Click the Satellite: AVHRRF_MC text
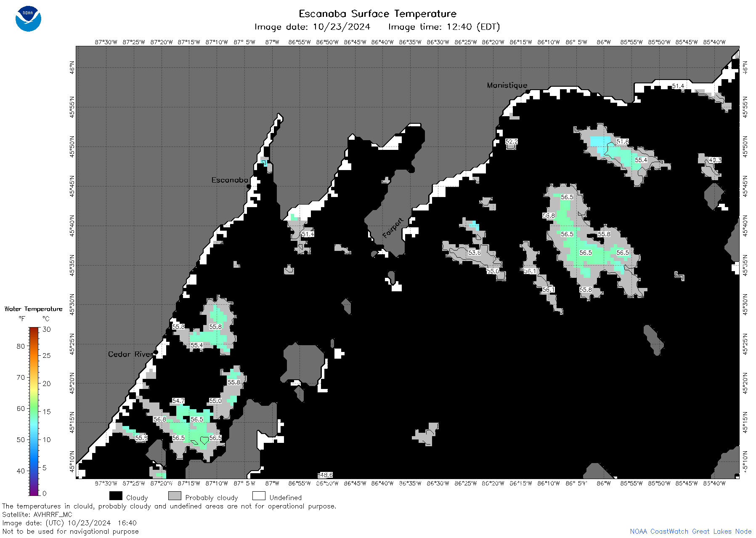The width and height of the screenshot is (756, 538). click(37, 514)
